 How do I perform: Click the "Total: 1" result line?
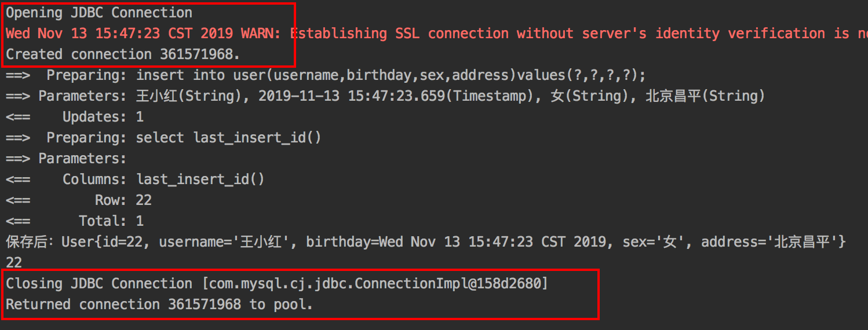[111, 221]
